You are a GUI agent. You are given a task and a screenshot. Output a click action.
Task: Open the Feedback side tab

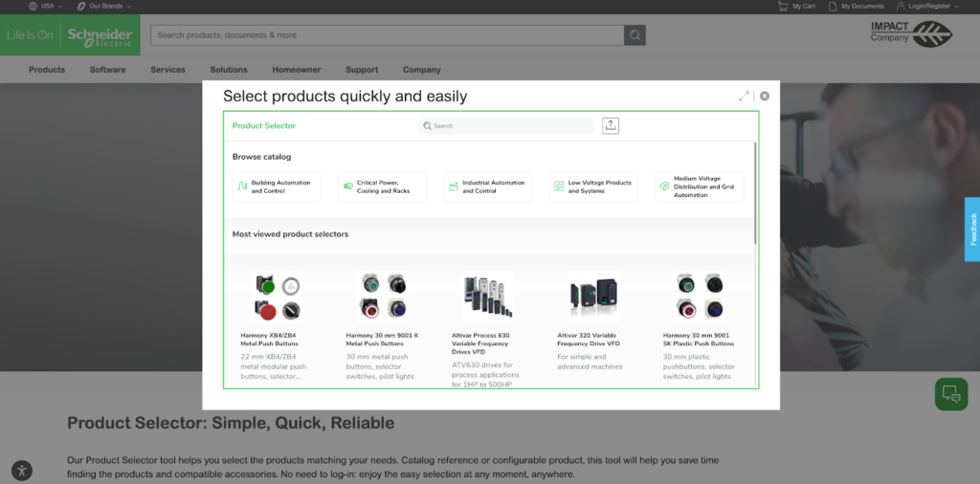pos(972,230)
